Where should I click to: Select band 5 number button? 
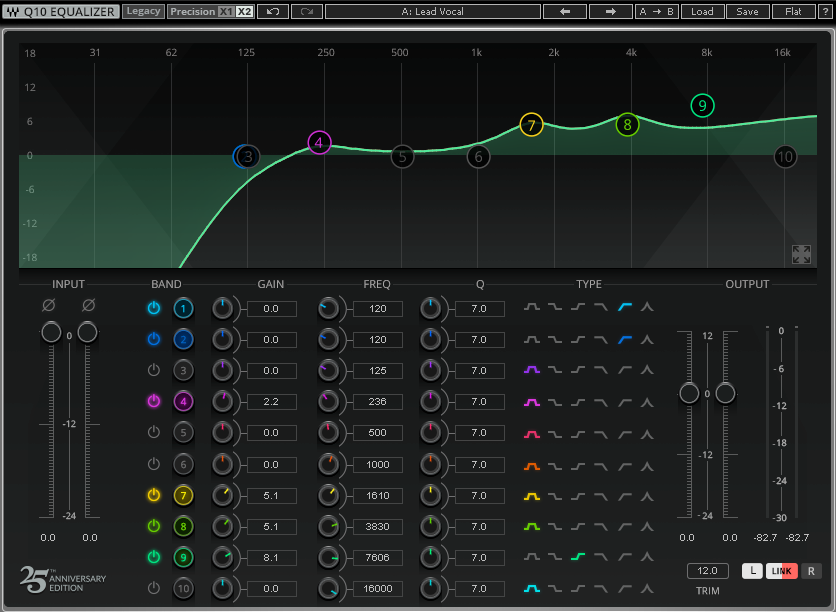pos(183,433)
